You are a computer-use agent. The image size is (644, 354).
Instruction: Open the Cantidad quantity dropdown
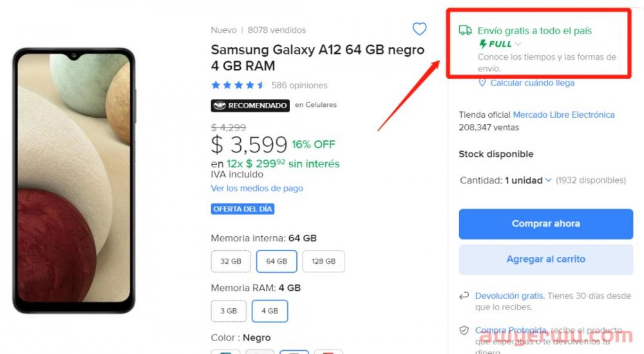pos(528,180)
